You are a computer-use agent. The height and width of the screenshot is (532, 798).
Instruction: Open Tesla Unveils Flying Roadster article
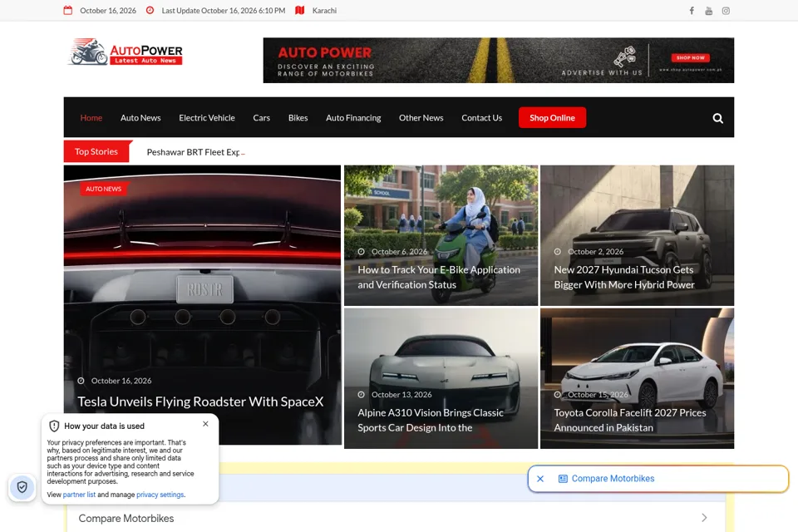click(x=200, y=401)
